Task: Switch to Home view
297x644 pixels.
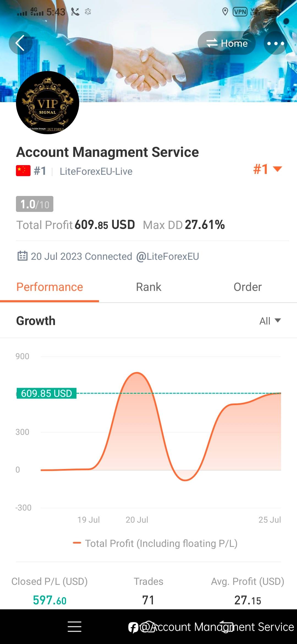Action: click(x=227, y=43)
